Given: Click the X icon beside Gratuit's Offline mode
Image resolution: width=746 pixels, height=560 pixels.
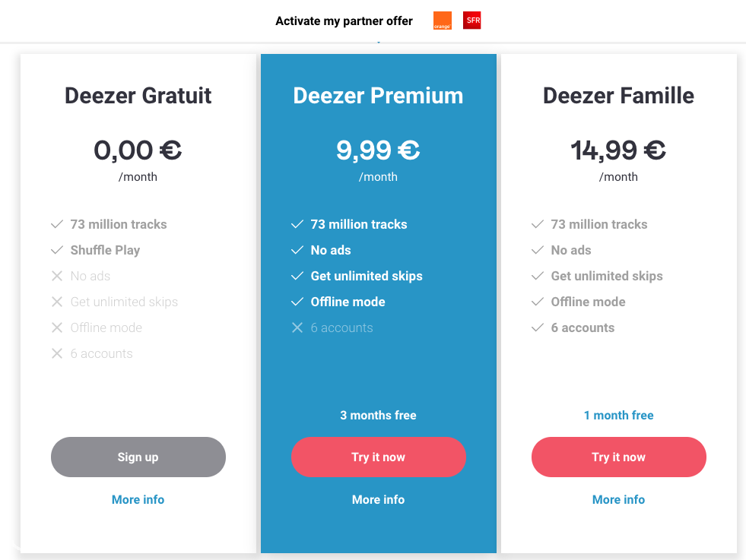Looking at the screenshot, I should [57, 327].
